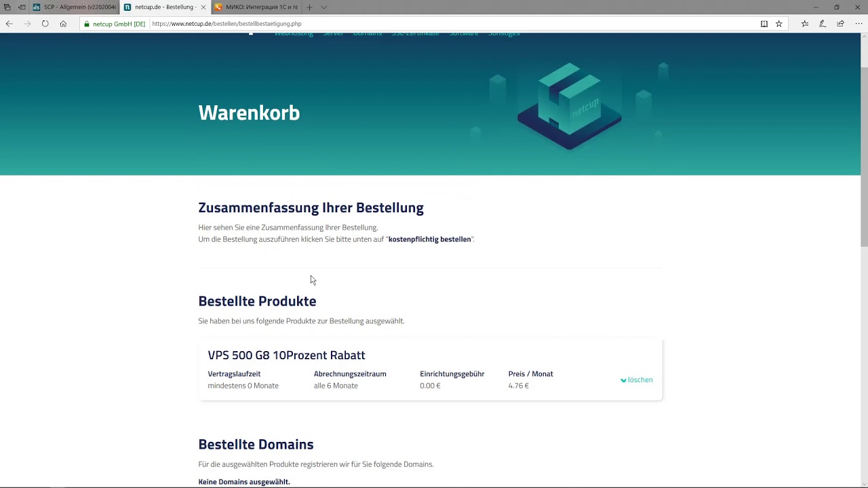The width and height of the screenshot is (868, 488).
Task: Remove VPS 500 G8 via löschen link
Action: [x=637, y=380]
